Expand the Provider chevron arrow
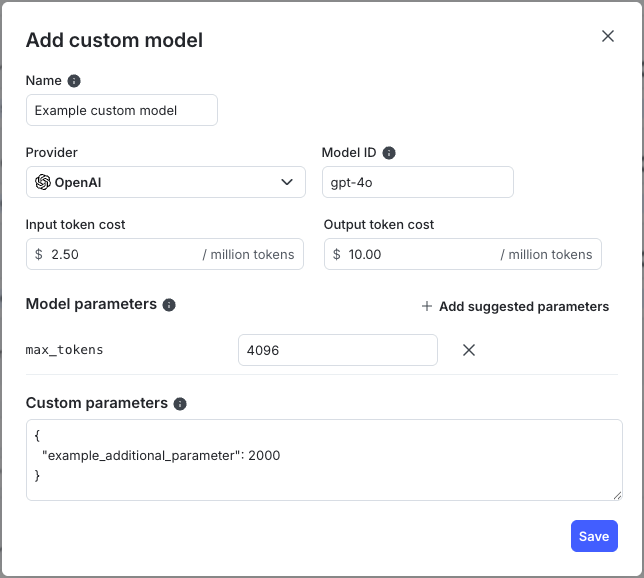 coord(287,182)
